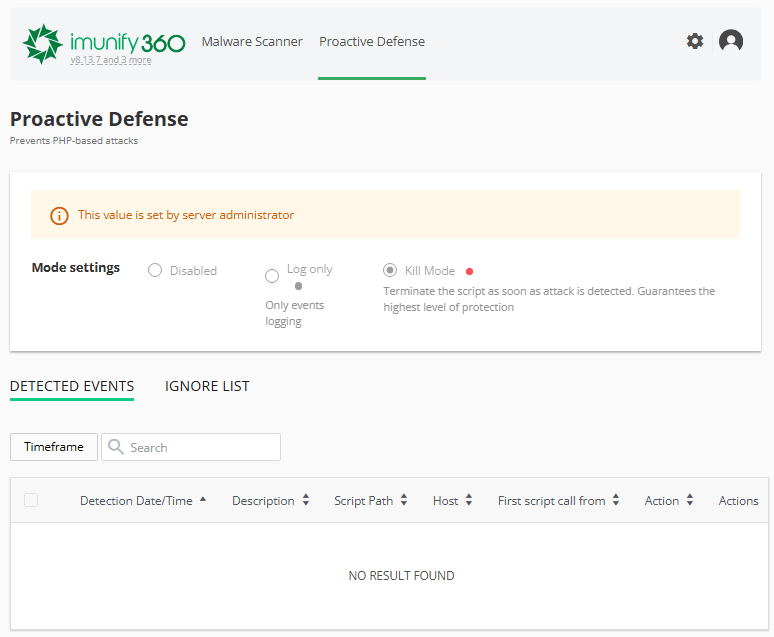Click the 'Terminate the script' Kill Mode description
The width and height of the screenshot is (774, 637).
[x=549, y=299]
